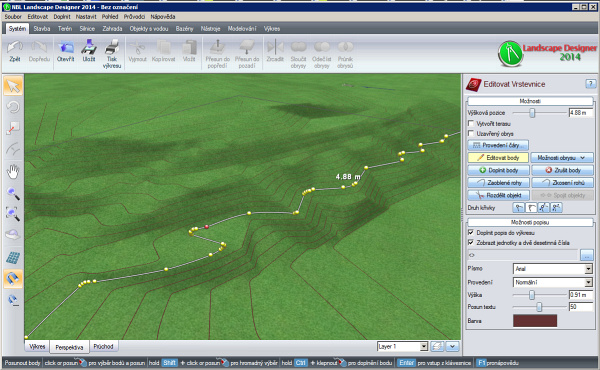Open the Písmo font dropdown
Viewport: 600px width, 370px height.
(588, 269)
